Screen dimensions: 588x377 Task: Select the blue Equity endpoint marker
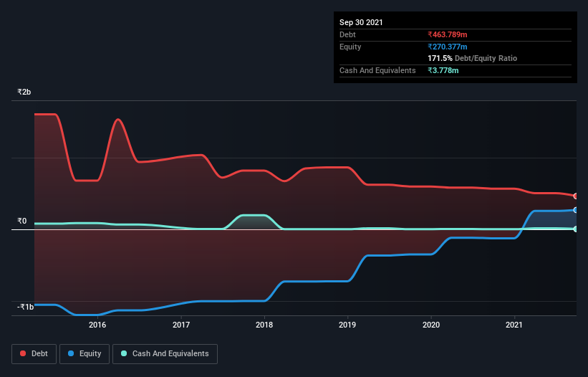pos(576,210)
